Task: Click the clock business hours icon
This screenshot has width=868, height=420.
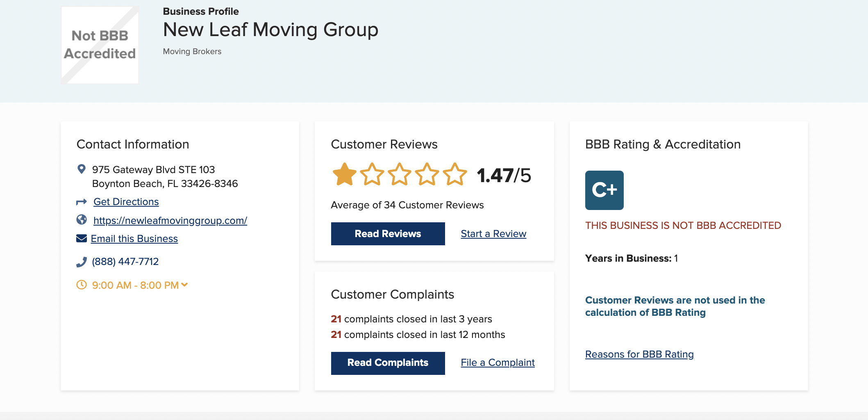Action: [x=82, y=285]
